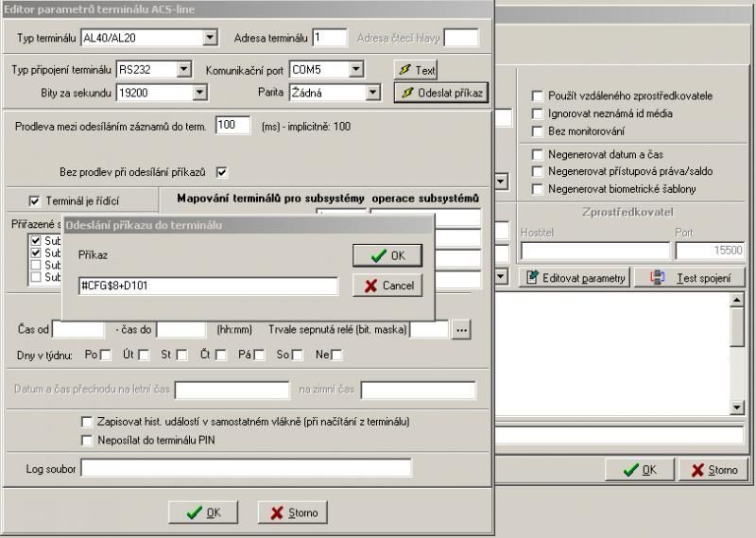Expand the Komunikační port dropdown
The image size is (756, 538).
tap(355, 69)
